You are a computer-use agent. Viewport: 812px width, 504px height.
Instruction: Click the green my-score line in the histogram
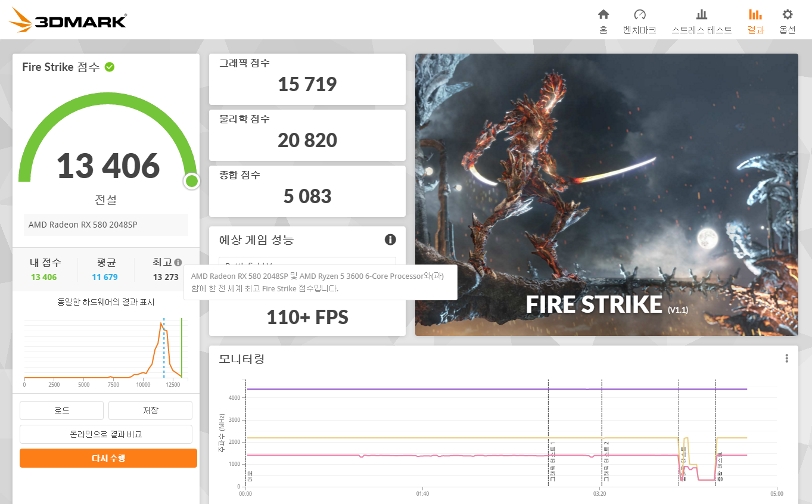tap(182, 347)
